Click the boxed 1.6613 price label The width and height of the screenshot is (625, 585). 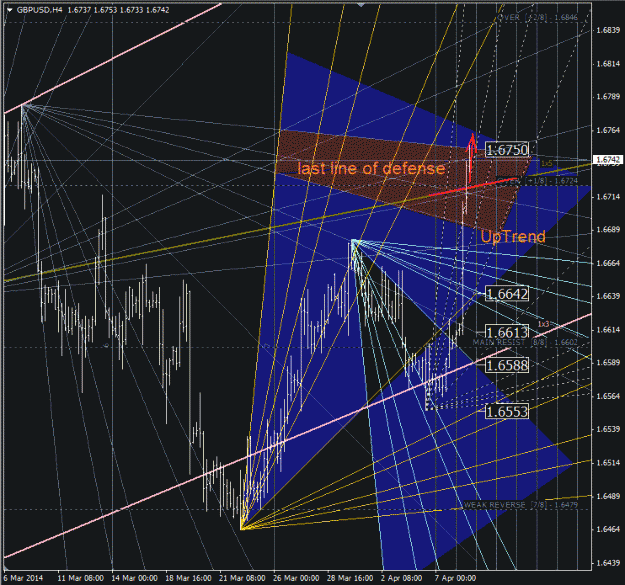tap(507, 332)
